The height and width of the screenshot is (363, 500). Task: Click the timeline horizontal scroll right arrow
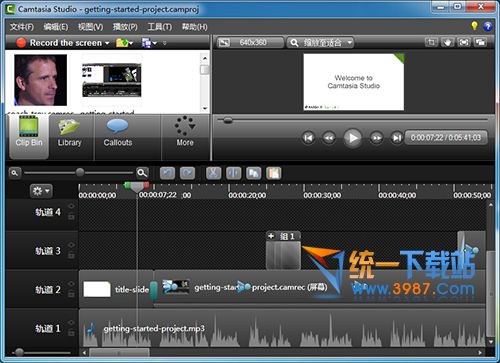pyautogui.click(x=480, y=352)
